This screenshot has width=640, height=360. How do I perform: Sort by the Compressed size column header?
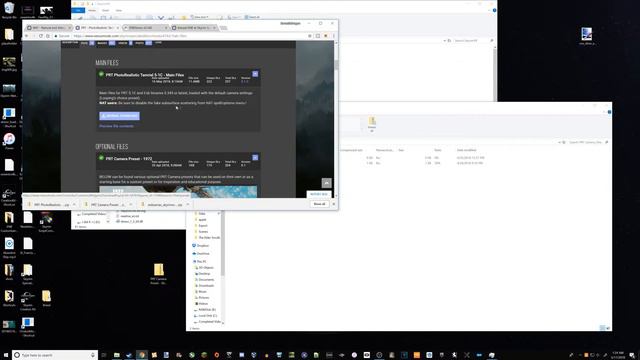pyautogui.click(x=352, y=150)
